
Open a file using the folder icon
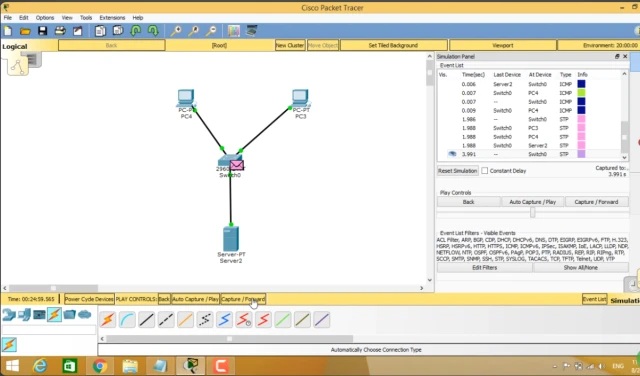25,31
